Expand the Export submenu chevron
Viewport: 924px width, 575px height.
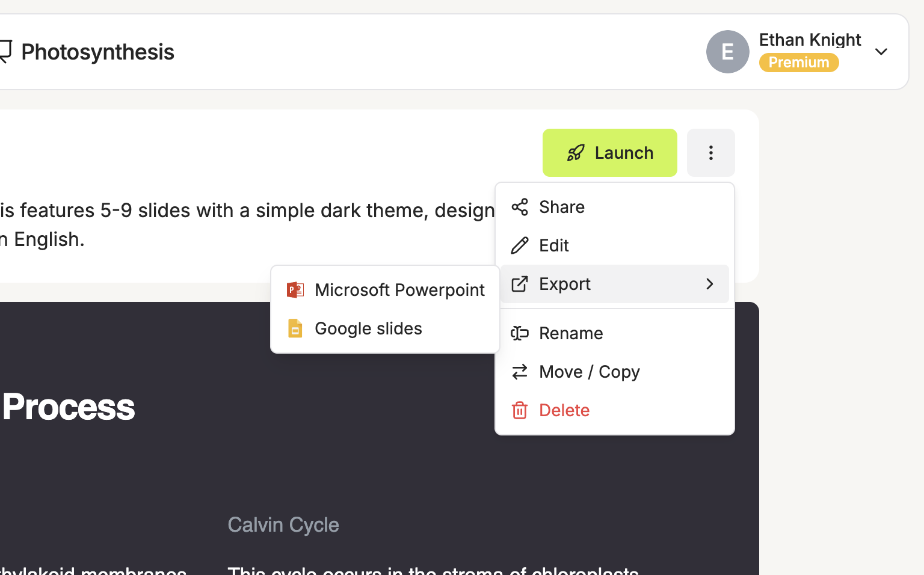710,284
